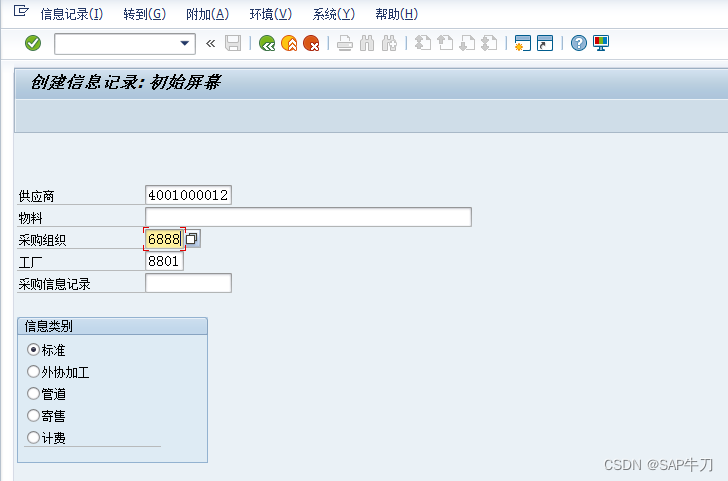Click the Next Page icon

467,43
